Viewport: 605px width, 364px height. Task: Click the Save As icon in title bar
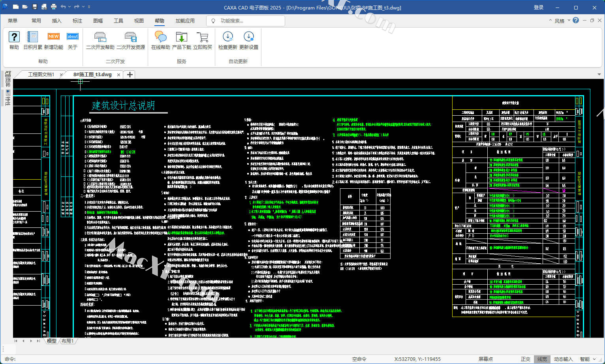click(x=44, y=7)
